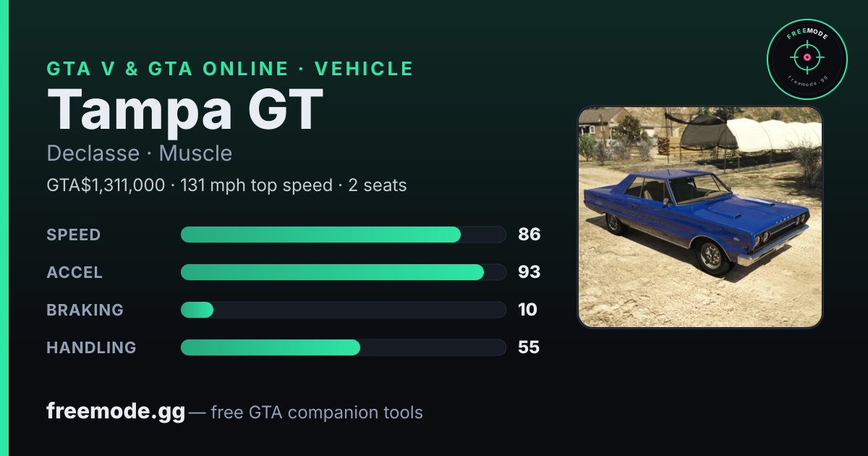The width and height of the screenshot is (868, 456).
Task: Click the Accel stat bar
Action: pos(343,272)
